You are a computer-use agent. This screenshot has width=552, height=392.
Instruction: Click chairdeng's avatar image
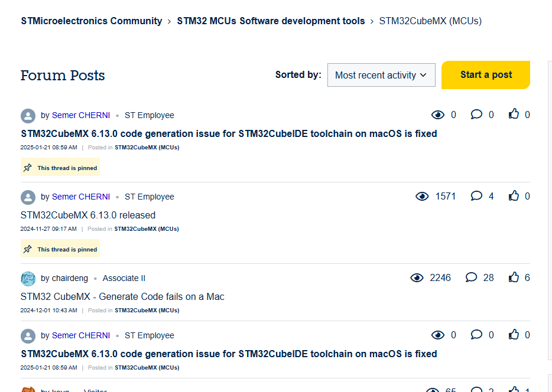point(28,279)
